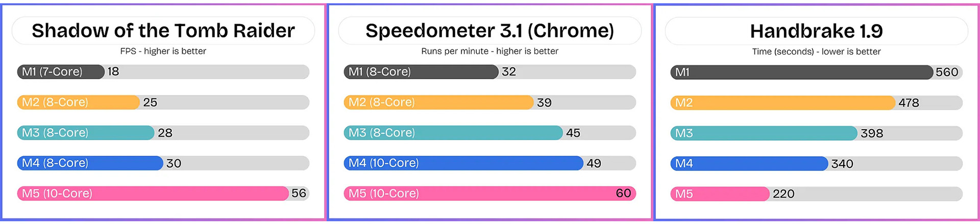Image resolution: width=980 pixels, height=224 pixels.
Task: Click 'Time (seconds) - lower is better' caption
Action: (x=816, y=52)
